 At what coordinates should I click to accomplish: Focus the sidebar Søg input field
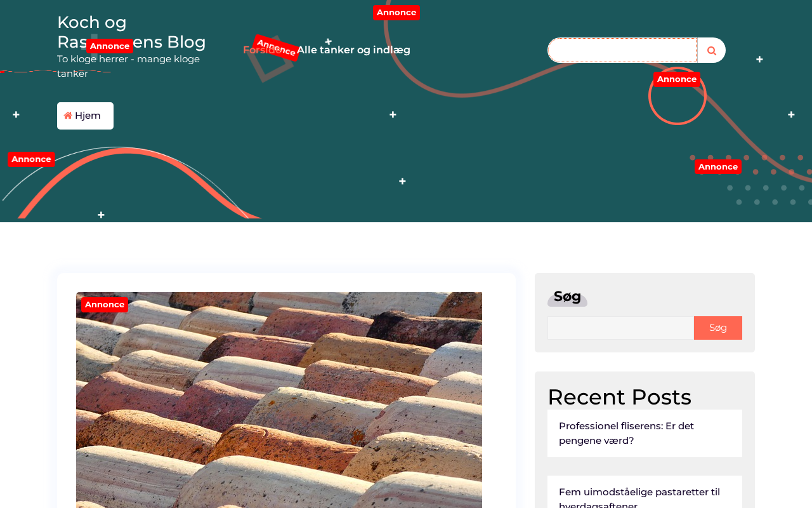[x=620, y=328]
